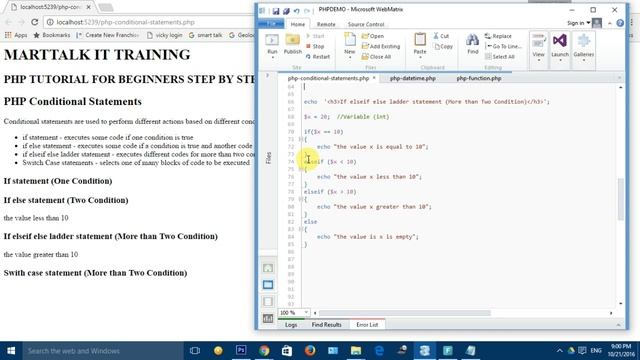Select the php-function.php editor tab
The height and width of the screenshot is (360, 640).
[478, 78]
